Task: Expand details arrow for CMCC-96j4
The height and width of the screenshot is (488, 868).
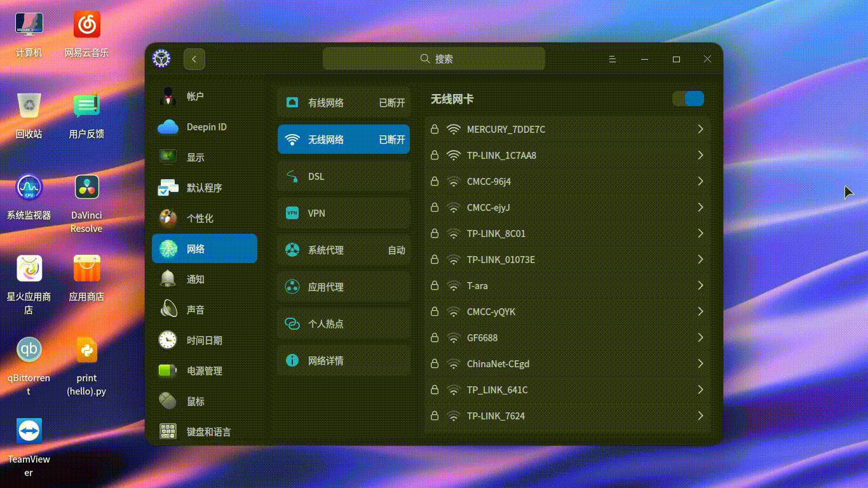Action: [700, 182]
